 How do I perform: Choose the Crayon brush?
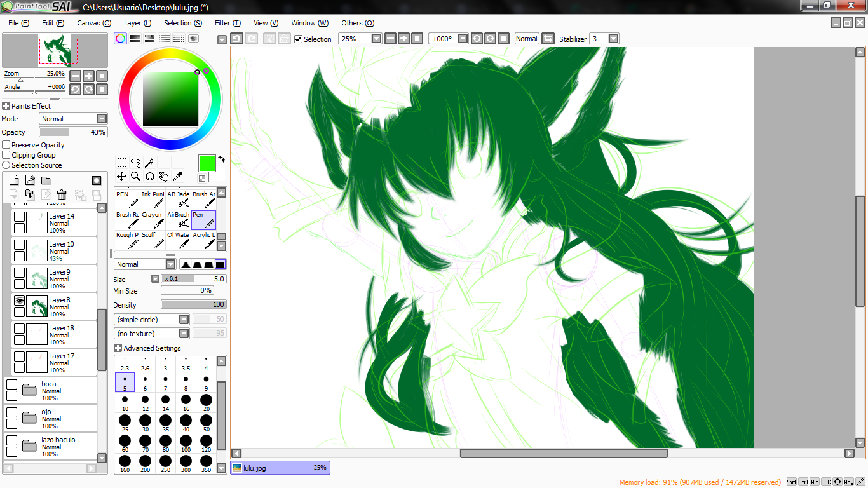coord(153,220)
